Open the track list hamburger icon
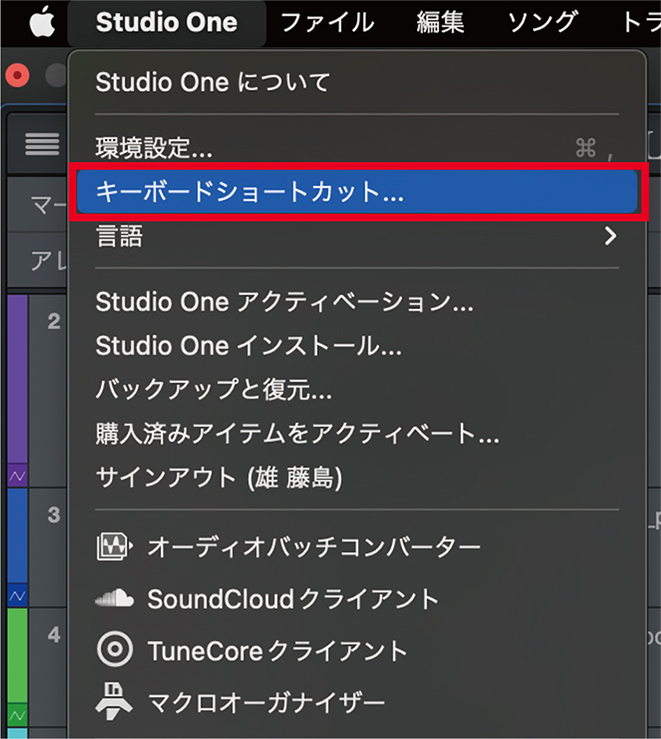Screen dimensions: 661x739 click(42, 144)
